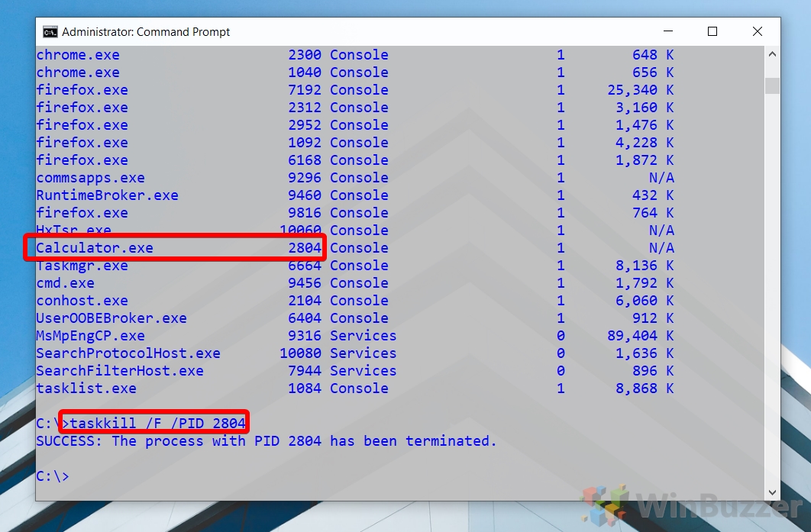The image size is (811, 532).
Task: Click the Command Prompt icon in title bar
Action: click(x=50, y=32)
